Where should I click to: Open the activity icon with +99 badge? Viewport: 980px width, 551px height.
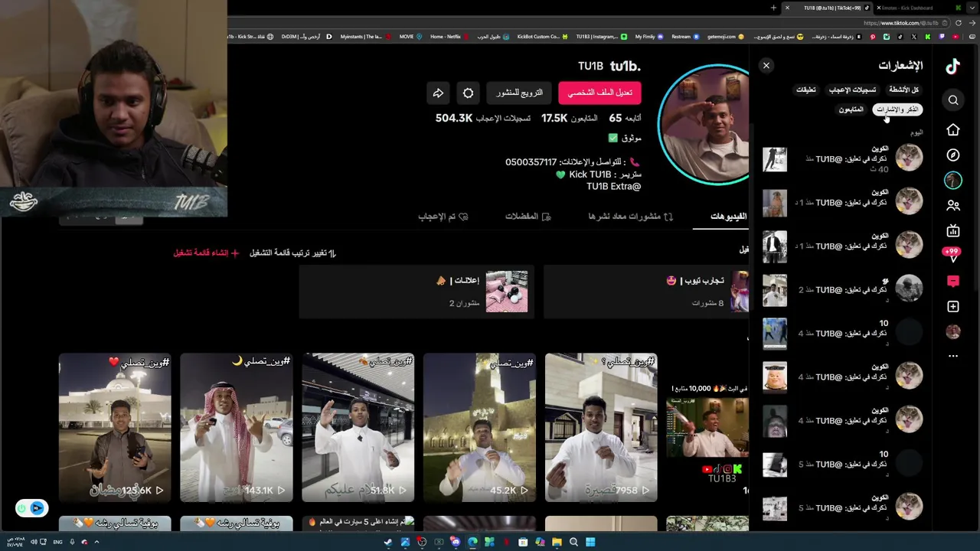[x=952, y=255]
